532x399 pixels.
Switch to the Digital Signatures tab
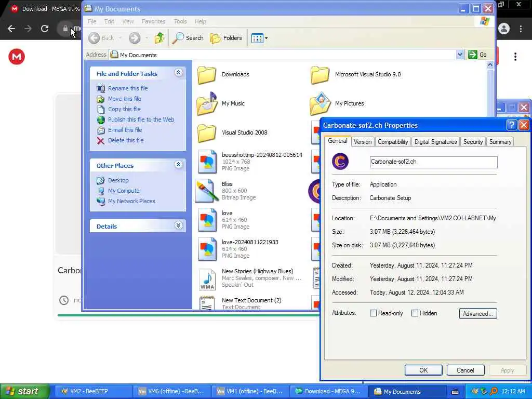click(x=436, y=142)
